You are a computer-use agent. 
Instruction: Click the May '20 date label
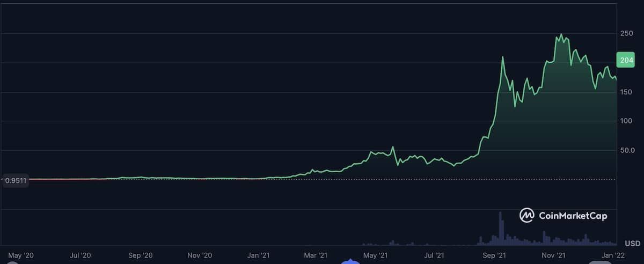[x=20, y=255]
